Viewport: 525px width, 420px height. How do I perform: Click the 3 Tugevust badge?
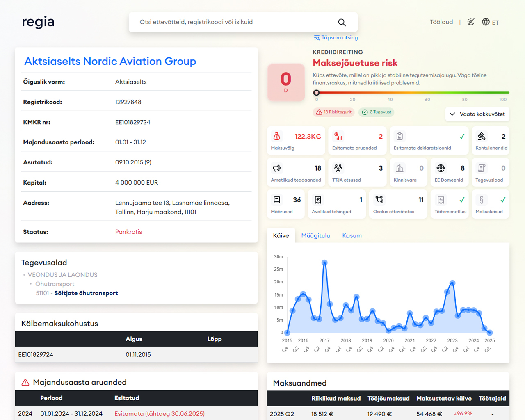377,112
